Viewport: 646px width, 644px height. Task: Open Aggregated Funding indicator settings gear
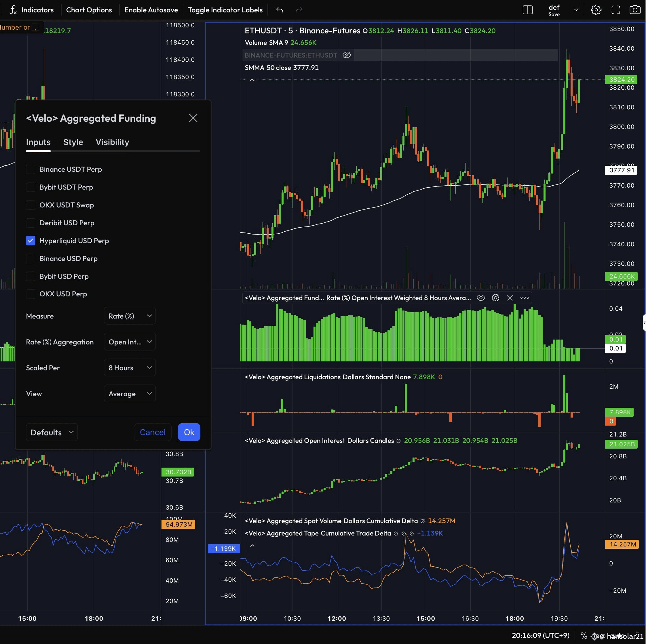pos(495,298)
